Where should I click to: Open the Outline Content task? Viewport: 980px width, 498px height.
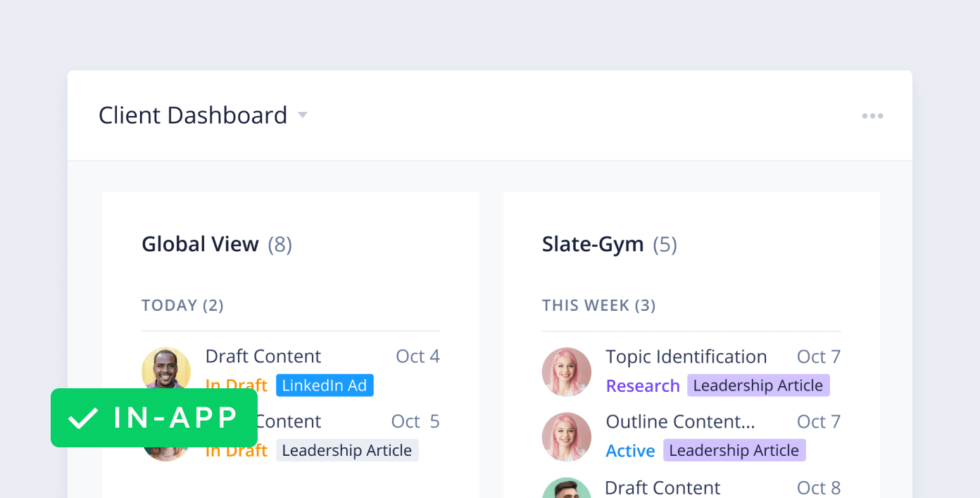[x=680, y=421]
